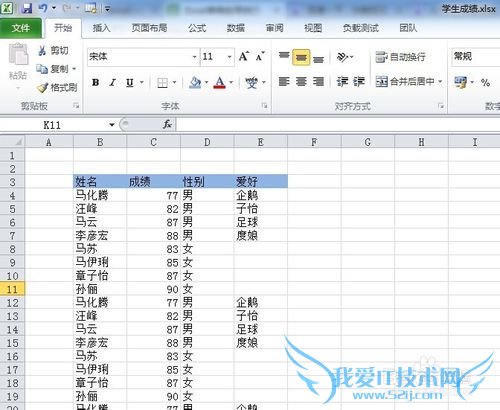Click the Paste clipboard icon

[18, 54]
